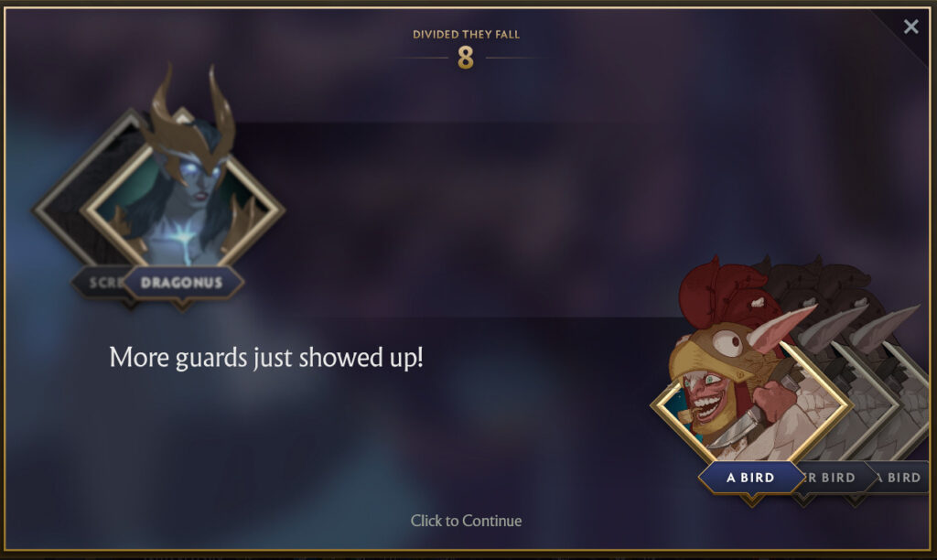Viewport: 937px width, 560px height.
Task: Click Dragonus's character portrait
Action: pyautogui.click(x=184, y=203)
